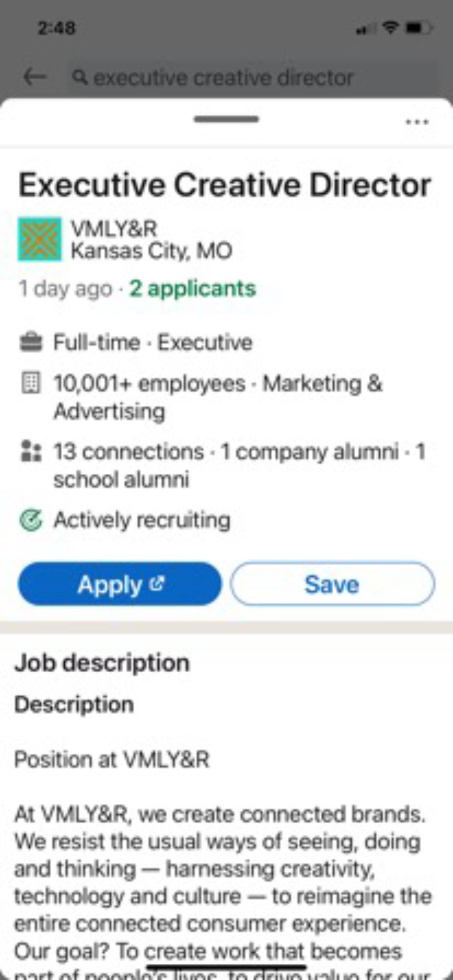Tap the briefcase job type icon
The image size is (453, 980).
click(31, 343)
